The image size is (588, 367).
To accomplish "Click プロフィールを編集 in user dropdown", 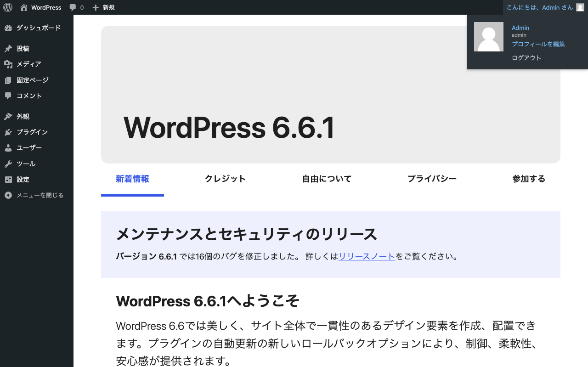I will click(538, 44).
